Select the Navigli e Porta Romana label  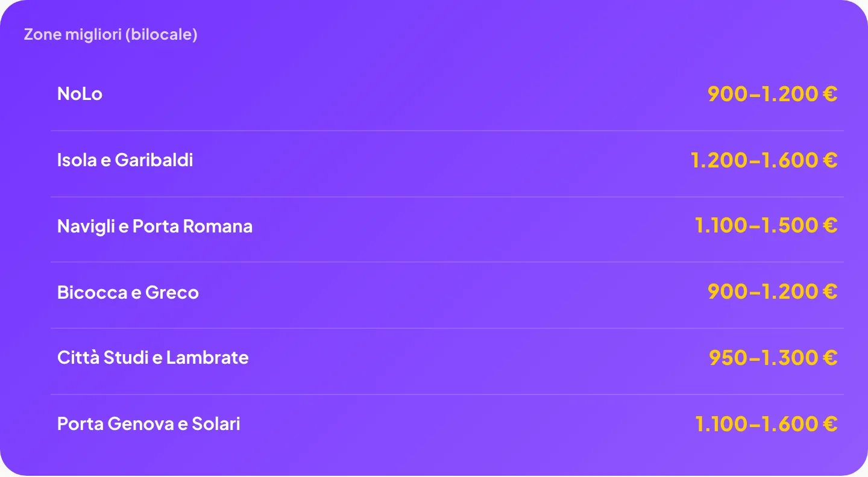pos(155,226)
